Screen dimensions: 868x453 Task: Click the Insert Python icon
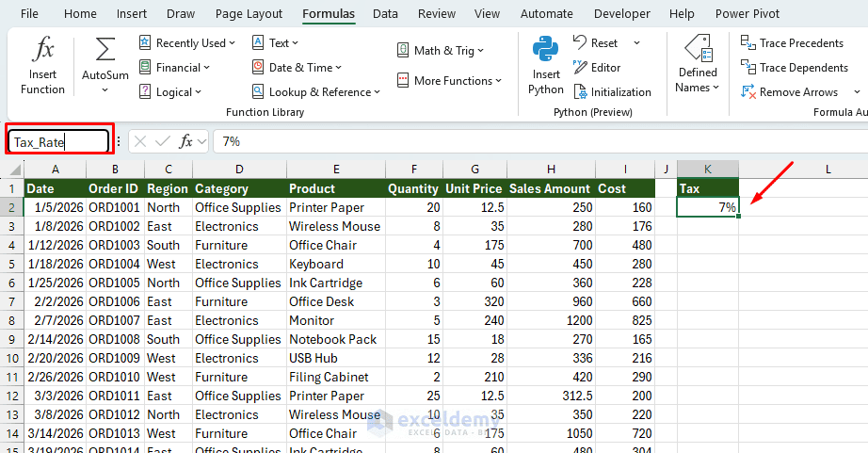point(545,49)
